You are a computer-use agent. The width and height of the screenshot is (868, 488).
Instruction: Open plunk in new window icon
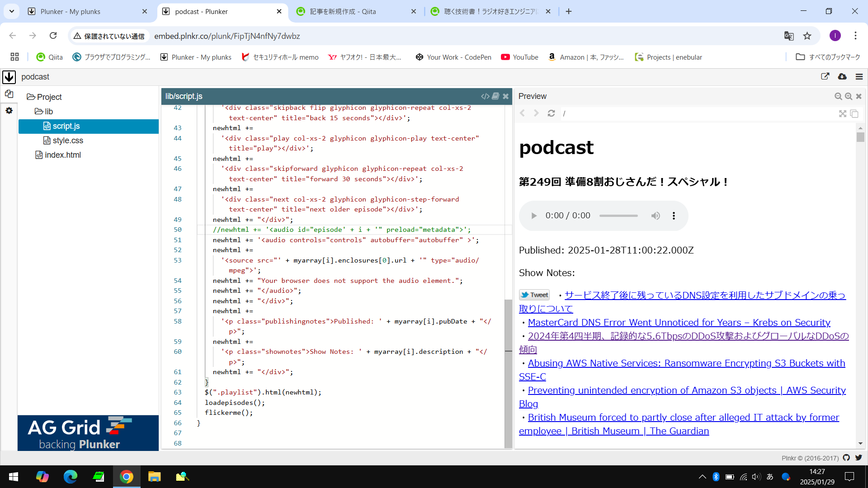[x=825, y=77]
